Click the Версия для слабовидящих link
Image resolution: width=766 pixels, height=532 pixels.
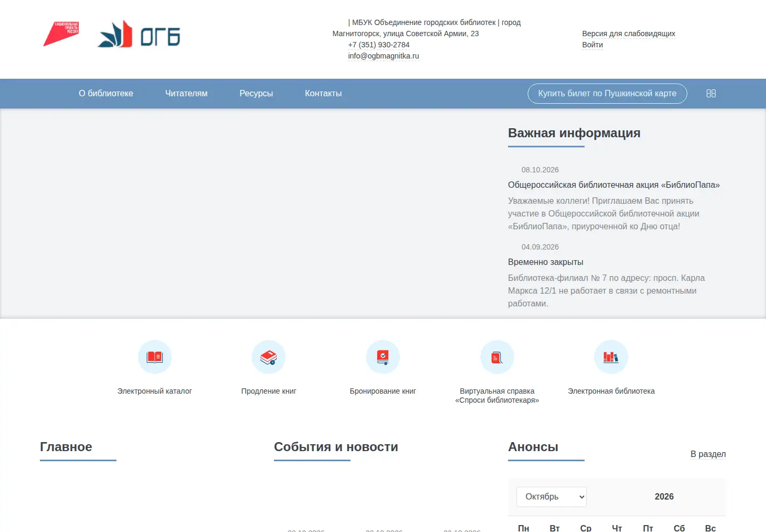(x=629, y=34)
